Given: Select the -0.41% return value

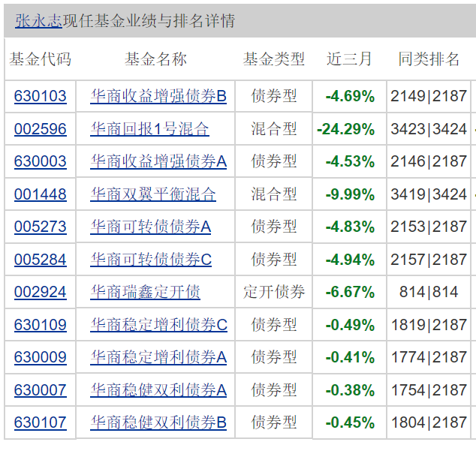Looking at the screenshot, I should [x=350, y=357].
